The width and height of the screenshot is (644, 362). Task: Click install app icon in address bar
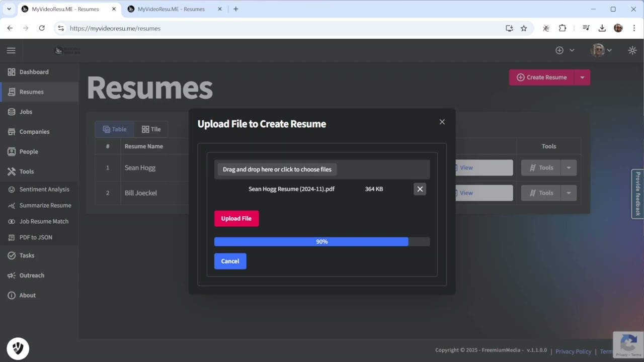[509, 28]
